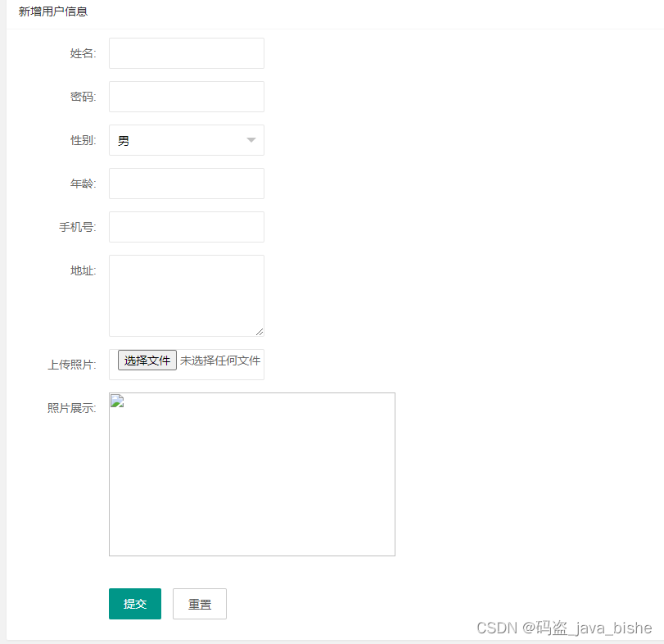This screenshot has height=644, width=664.
Task: Submit the form with the 提交 button
Action: [134, 604]
